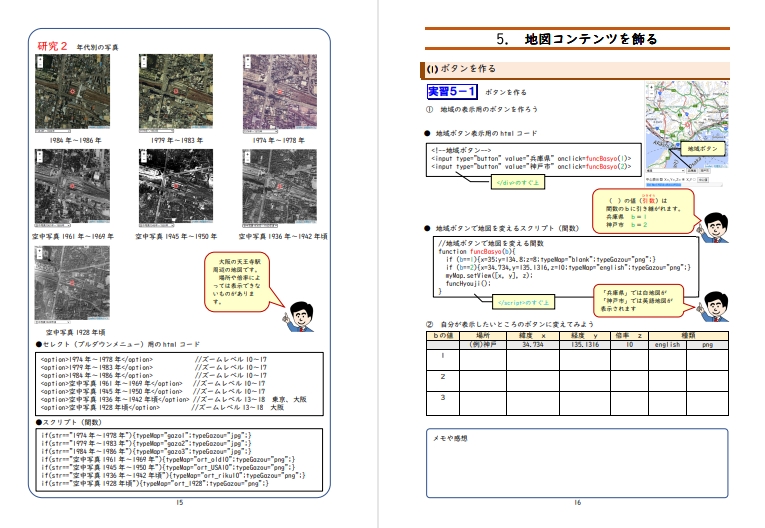The width and height of the screenshot is (765, 528).
Task: Click the 地域ボタン callout on the map
Action: point(702,149)
